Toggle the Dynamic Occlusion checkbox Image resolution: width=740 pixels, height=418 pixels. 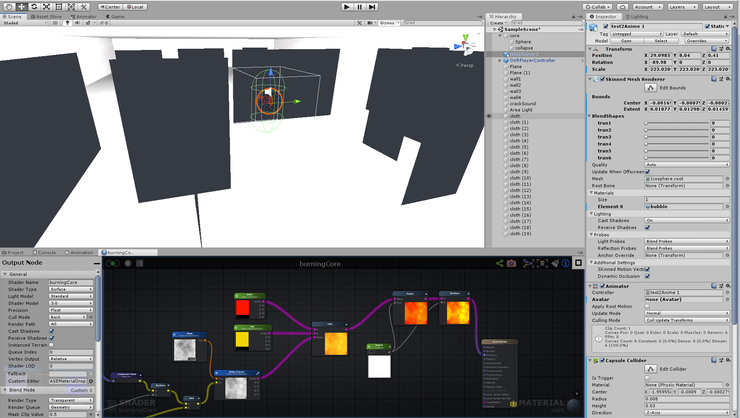[648, 276]
